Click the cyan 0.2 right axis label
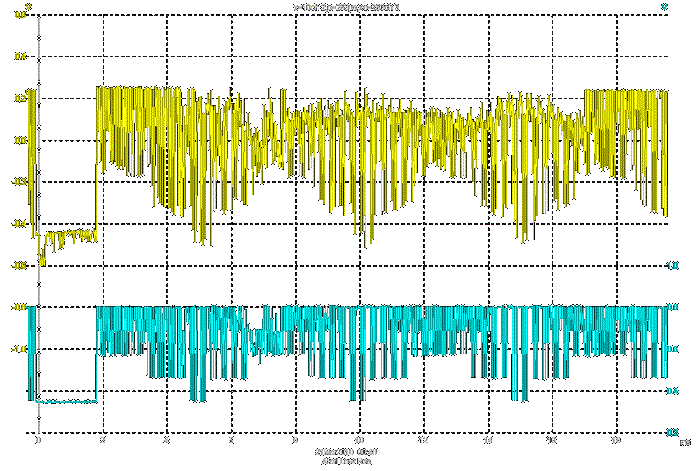The image size is (700, 471). coord(673,433)
